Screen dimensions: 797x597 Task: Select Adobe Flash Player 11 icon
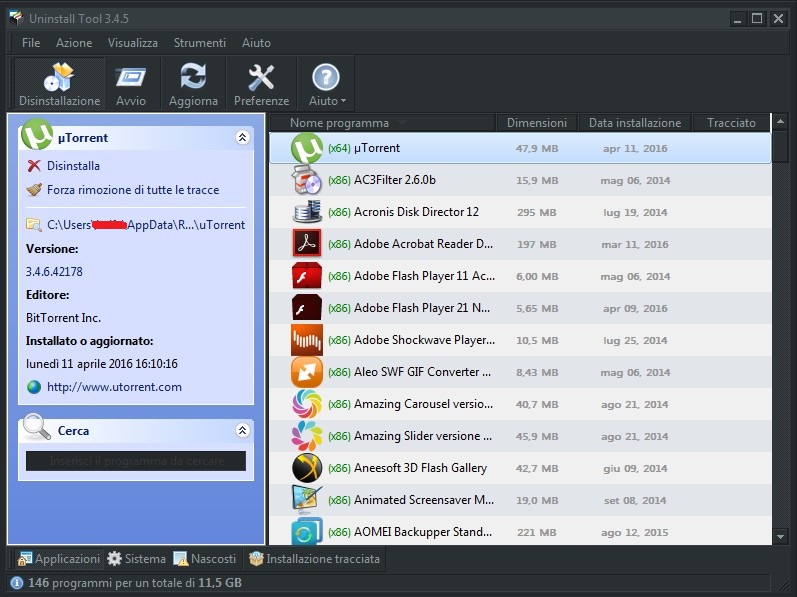(x=306, y=276)
